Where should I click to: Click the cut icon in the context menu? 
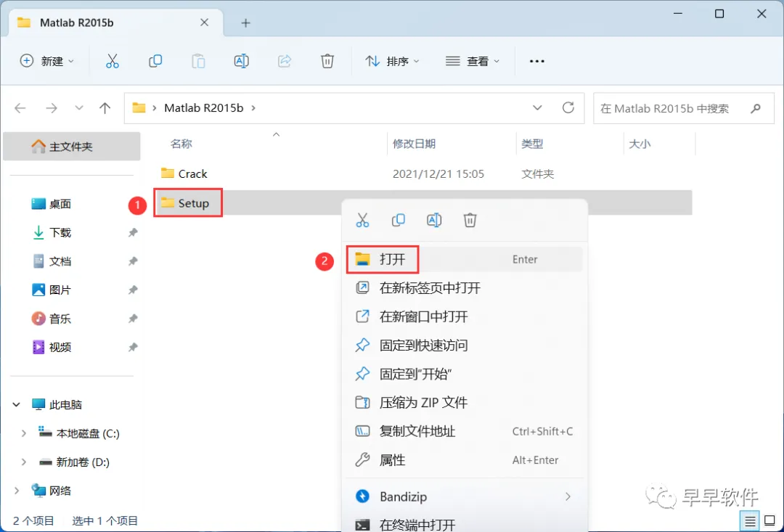point(362,220)
